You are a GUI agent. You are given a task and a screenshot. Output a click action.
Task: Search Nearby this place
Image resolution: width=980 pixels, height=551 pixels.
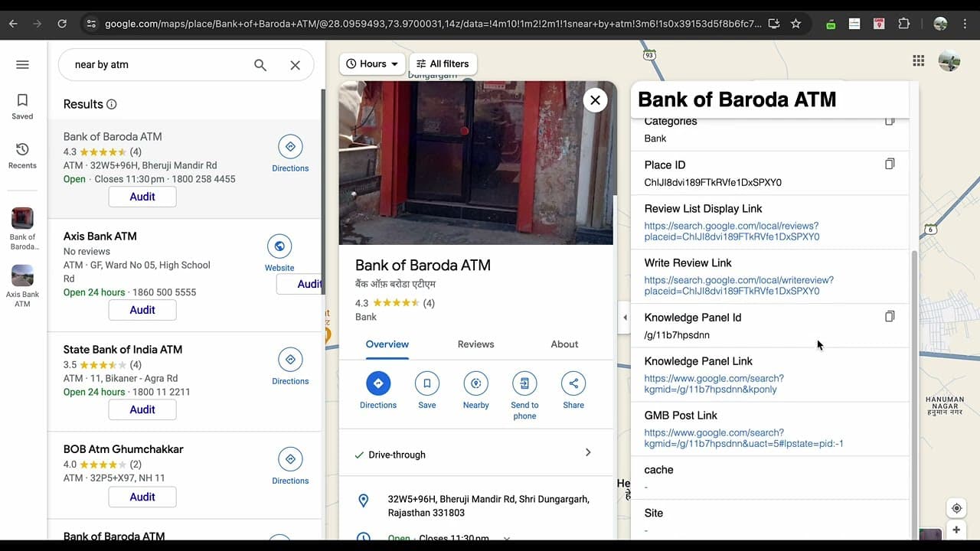tap(475, 383)
